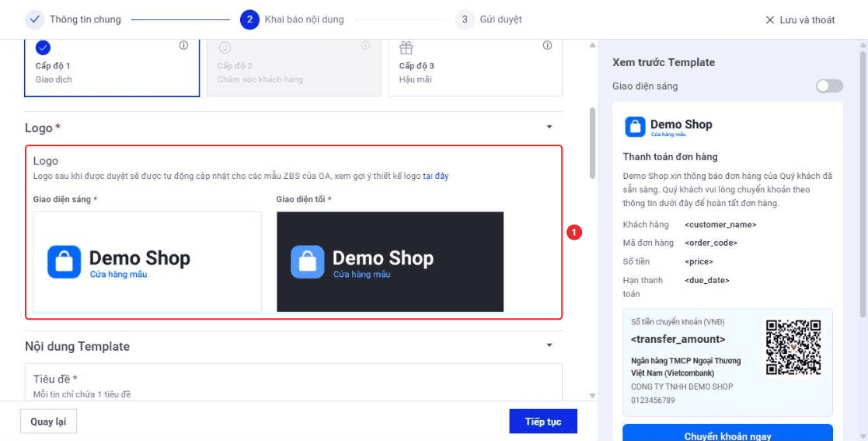Click step 3 circle Gửi duyệt
The height and width of the screenshot is (441, 868).
(465, 19)
